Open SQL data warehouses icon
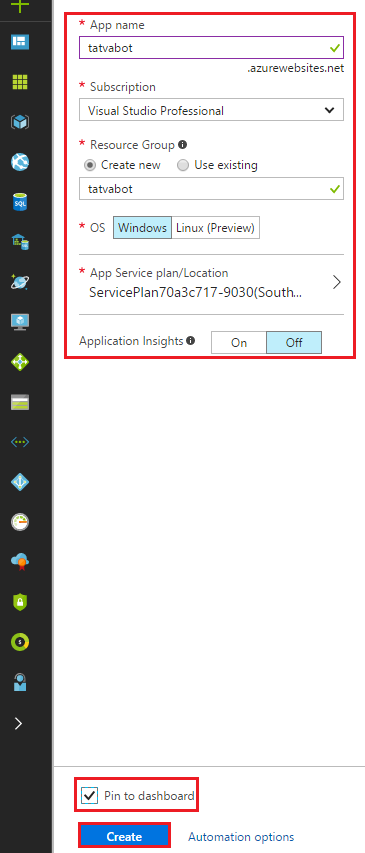 tap(20, 242)
